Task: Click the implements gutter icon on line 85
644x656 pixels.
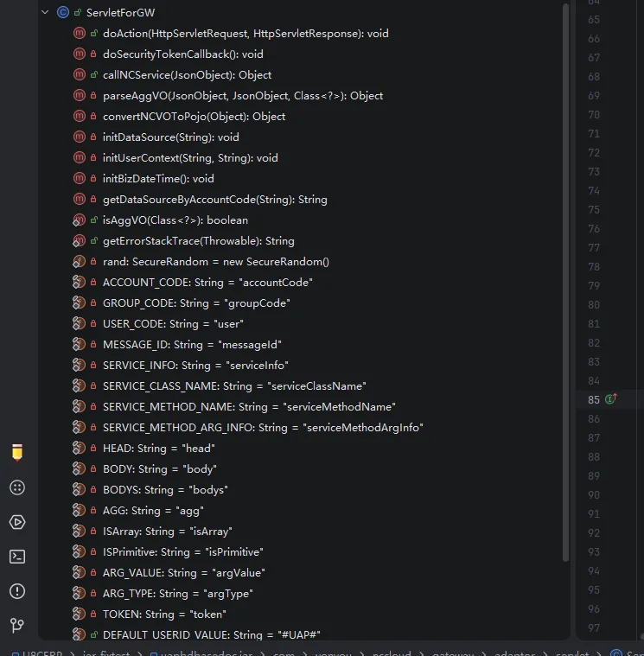Action: tap(611, 399)
